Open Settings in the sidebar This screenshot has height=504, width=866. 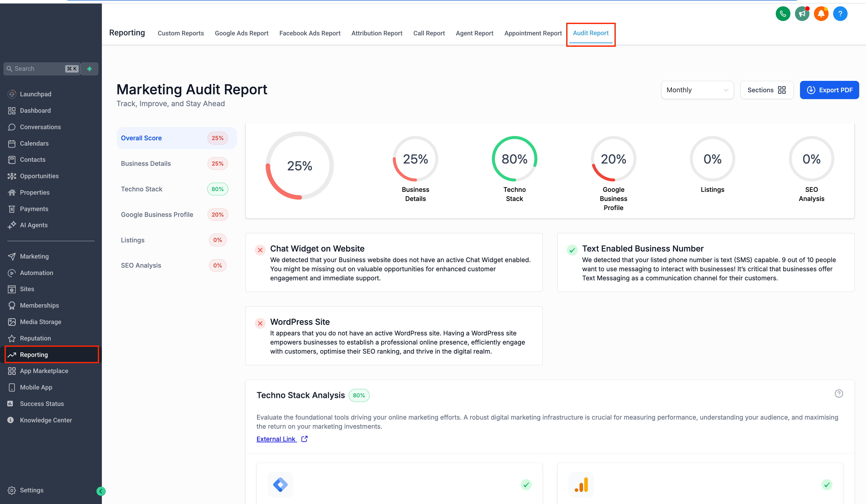[x=31, y=490]
